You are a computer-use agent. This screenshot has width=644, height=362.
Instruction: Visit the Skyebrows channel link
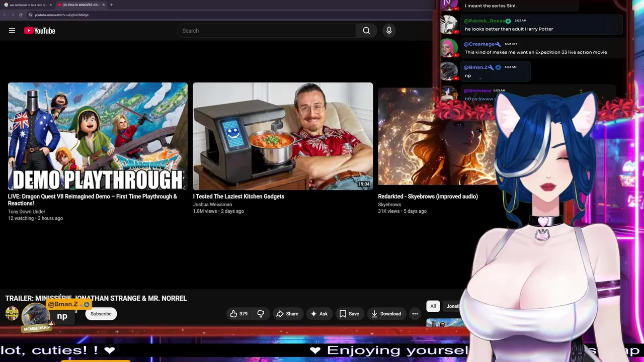389,205
